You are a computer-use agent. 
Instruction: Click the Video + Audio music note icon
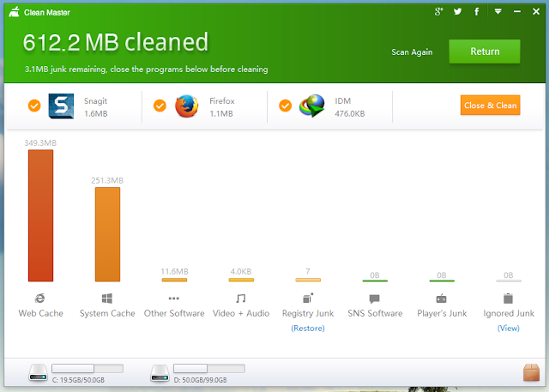click(240, 299)
